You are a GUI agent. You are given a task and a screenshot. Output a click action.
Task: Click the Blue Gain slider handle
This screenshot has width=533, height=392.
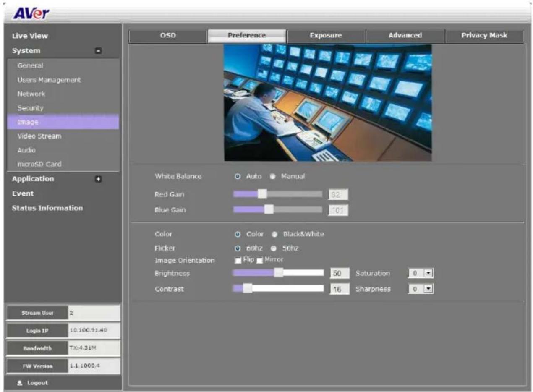pyautogui.click(x=269, y=209)
